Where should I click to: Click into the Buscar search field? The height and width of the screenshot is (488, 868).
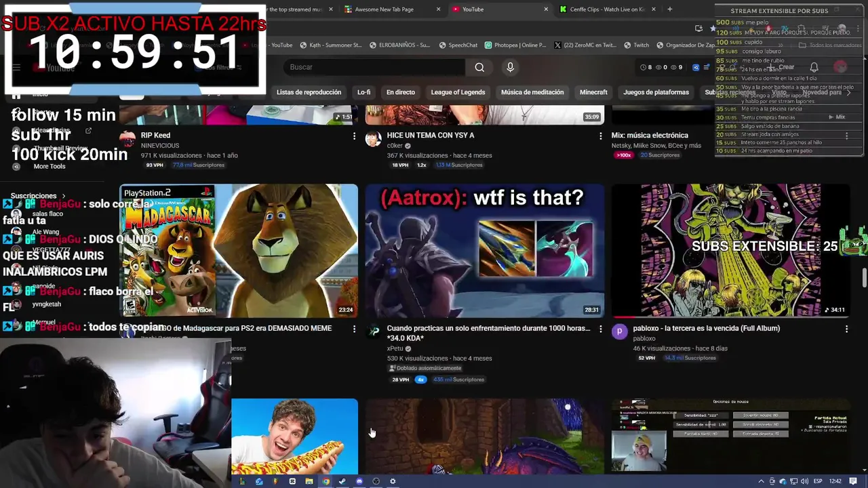375,67
